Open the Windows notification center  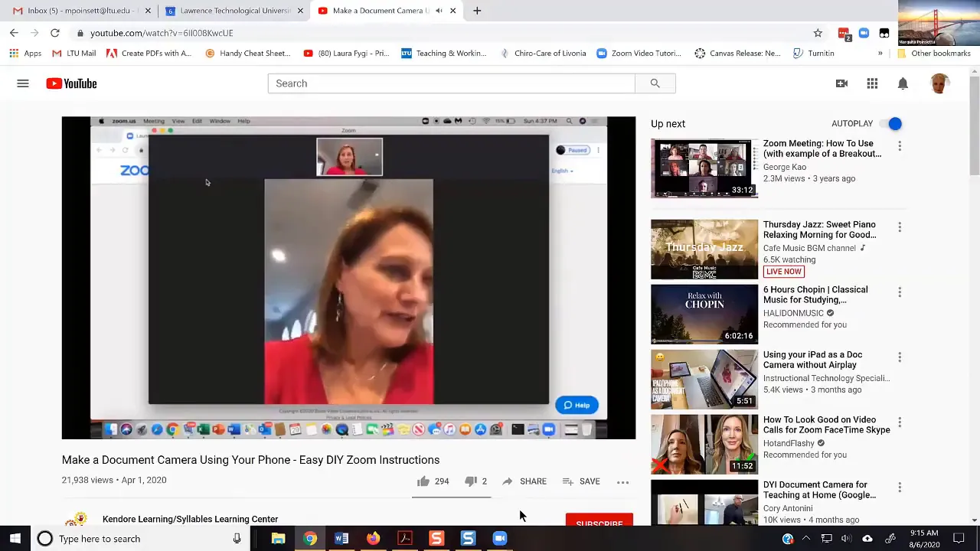pyautogui.click(x=959, y=539)
